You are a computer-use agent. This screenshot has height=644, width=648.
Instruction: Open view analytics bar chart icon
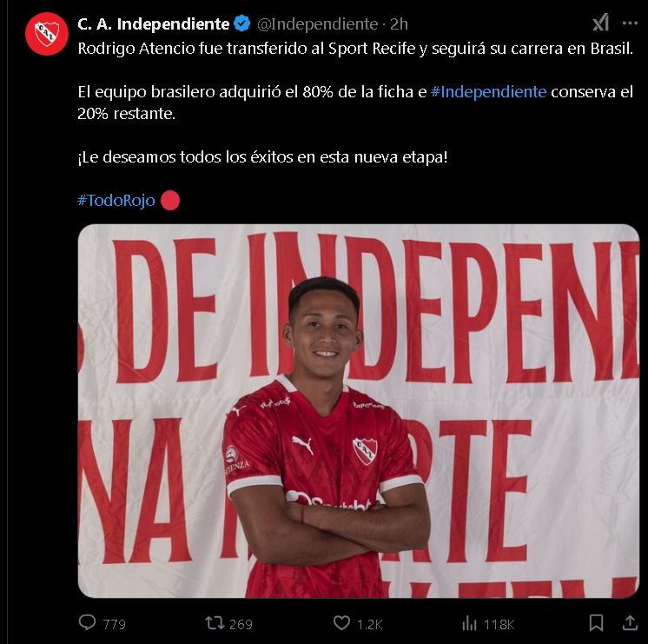(469, 622)
